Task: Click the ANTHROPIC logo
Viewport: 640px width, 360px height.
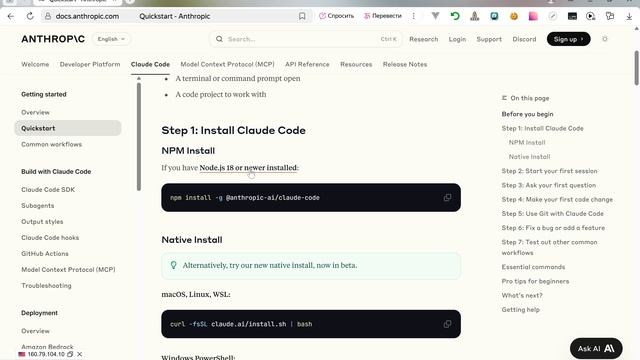Action: [53, 39]
